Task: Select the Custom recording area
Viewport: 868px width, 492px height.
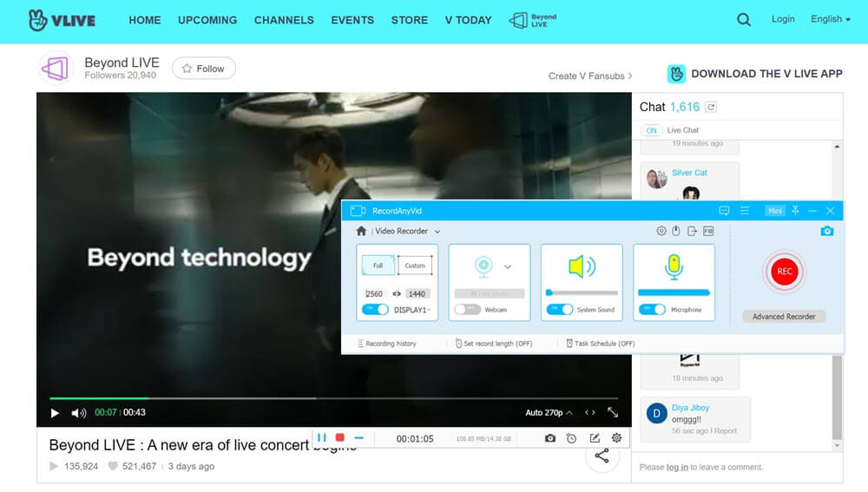Action: [415, 266]
